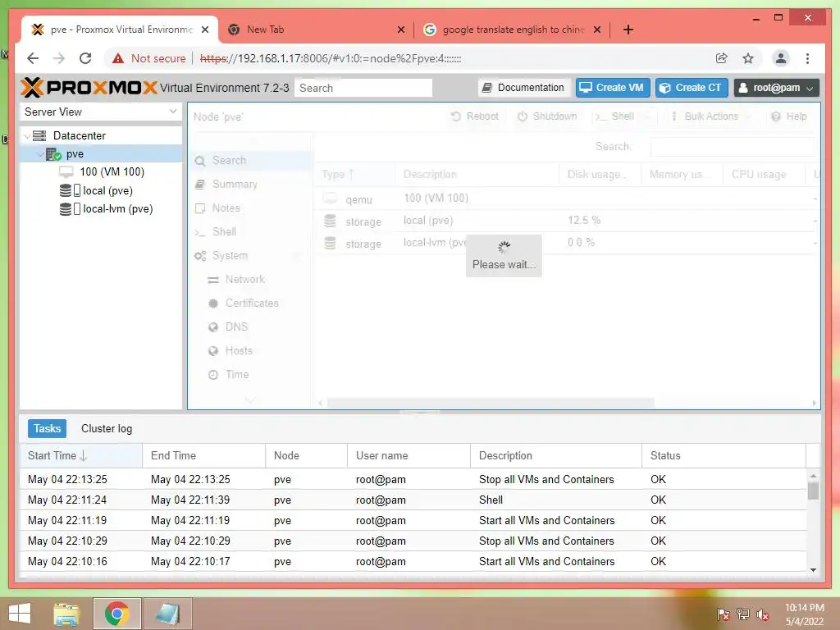840x630 pixels.
Task: Click the task log scrollbar down arrow
Action: tap(813, 570)
